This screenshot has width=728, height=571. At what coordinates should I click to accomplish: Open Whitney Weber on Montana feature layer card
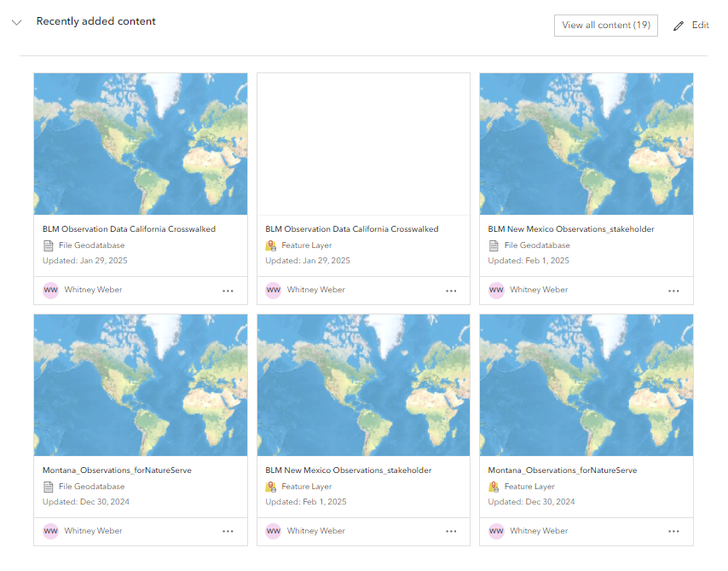point(539,531)
